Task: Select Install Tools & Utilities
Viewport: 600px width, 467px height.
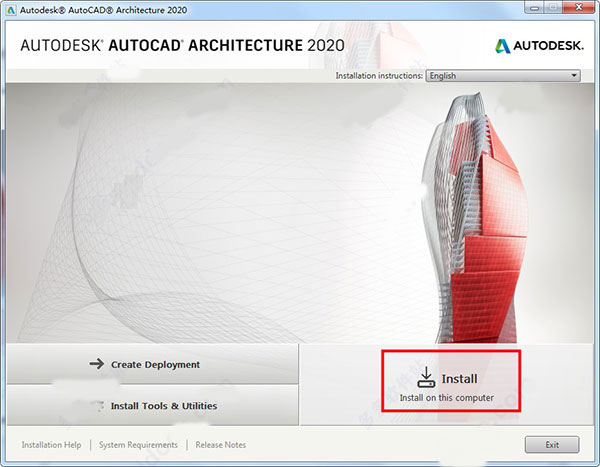Action: [x=152, y=405]
